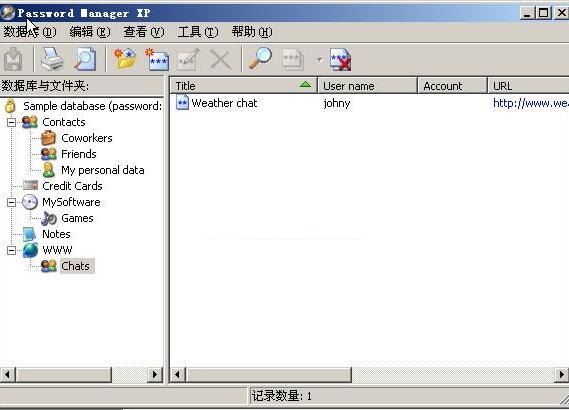Select the Notes folder label
The height and width of the screenshot is (410, 569).
(56, 234)
